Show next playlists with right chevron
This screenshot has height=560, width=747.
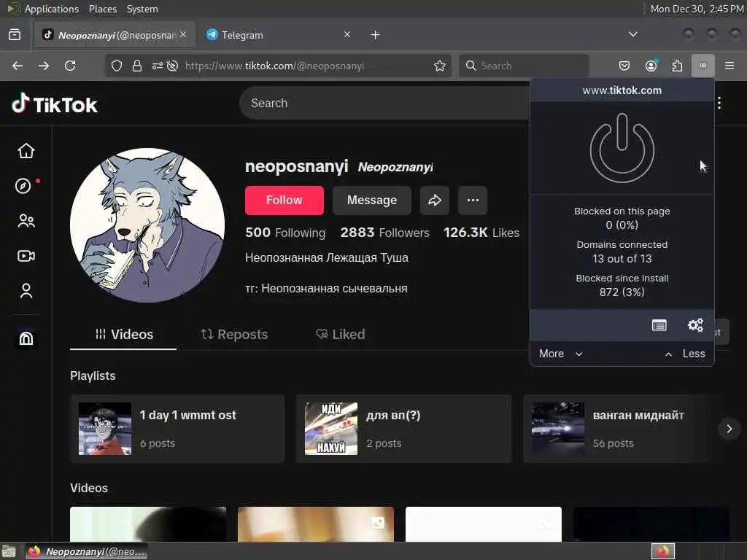729,429
